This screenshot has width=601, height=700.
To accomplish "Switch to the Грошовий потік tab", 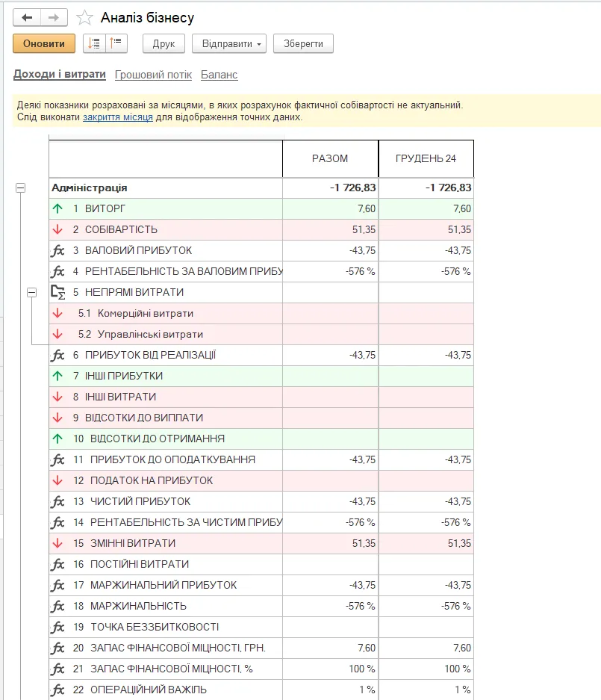I will coord(153,75).
